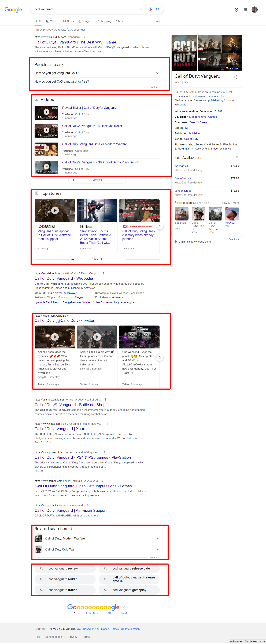This screenshot has width=266, height=644.
Task: Click Update location link in footer
Action: [x=130, y=629]
